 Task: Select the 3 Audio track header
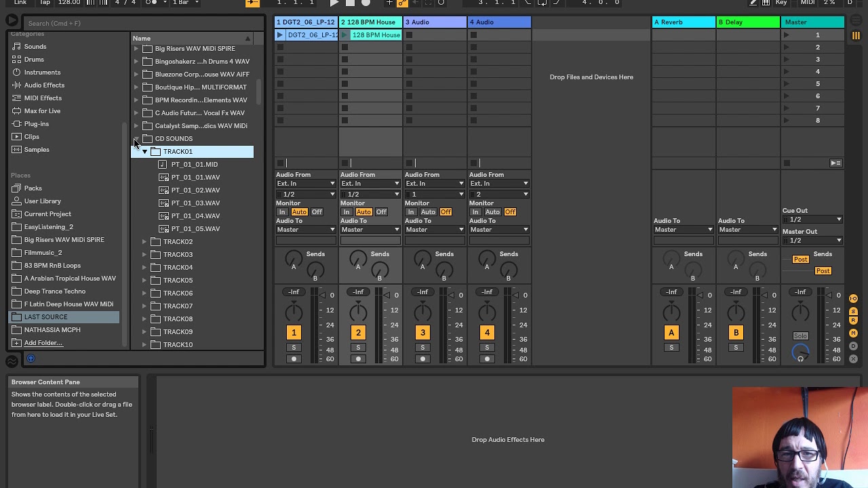(435, 22)
